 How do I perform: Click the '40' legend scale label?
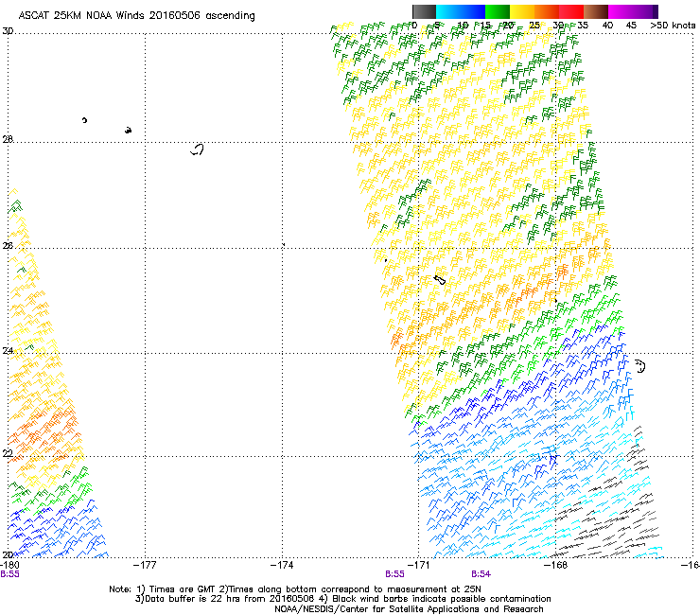(607, 26)
